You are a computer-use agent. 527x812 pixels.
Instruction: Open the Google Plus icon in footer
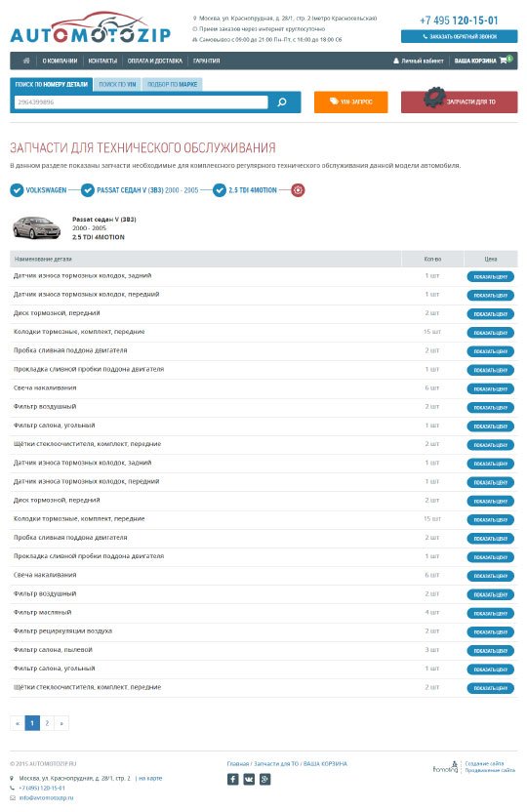[x=265, y=779]
